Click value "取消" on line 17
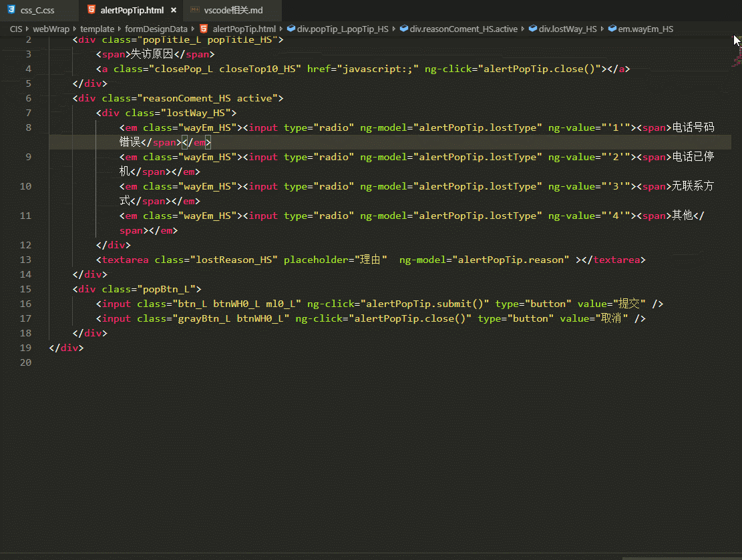This screenshot has width=742, height=560. coord(611,318)
